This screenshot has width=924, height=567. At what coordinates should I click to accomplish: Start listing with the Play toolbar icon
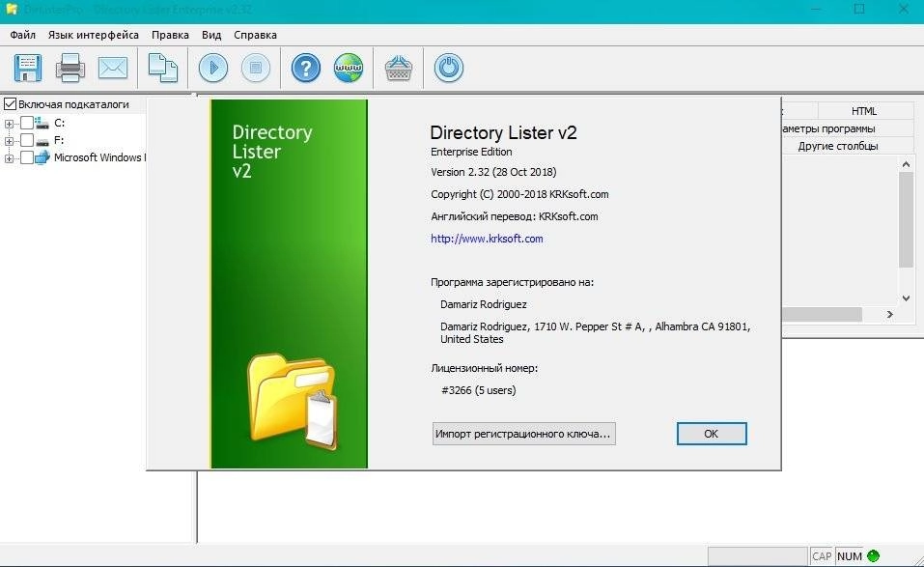pos(213,68)
